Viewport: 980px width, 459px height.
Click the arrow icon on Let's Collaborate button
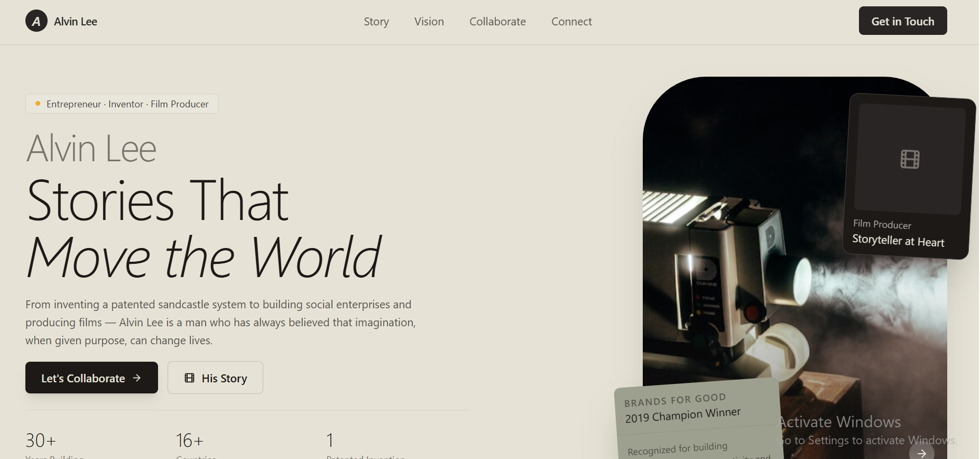137,378
